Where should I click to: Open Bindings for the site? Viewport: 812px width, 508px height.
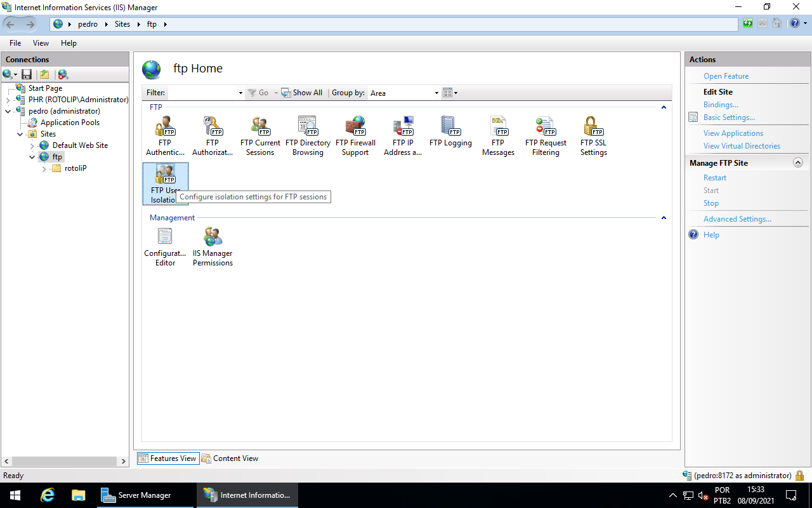(x=721, y=105)
